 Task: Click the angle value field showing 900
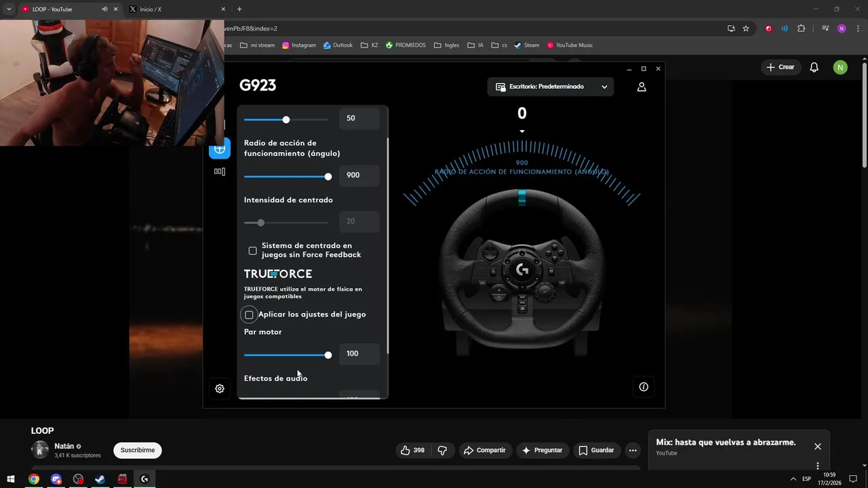coord(359,175)
